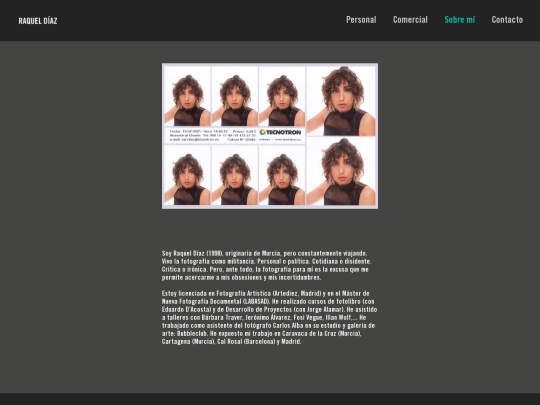Click the second small portrait in bottom row
Image resolution: width=540 pixels, height=405 pixels.
[x=235, y=175]
